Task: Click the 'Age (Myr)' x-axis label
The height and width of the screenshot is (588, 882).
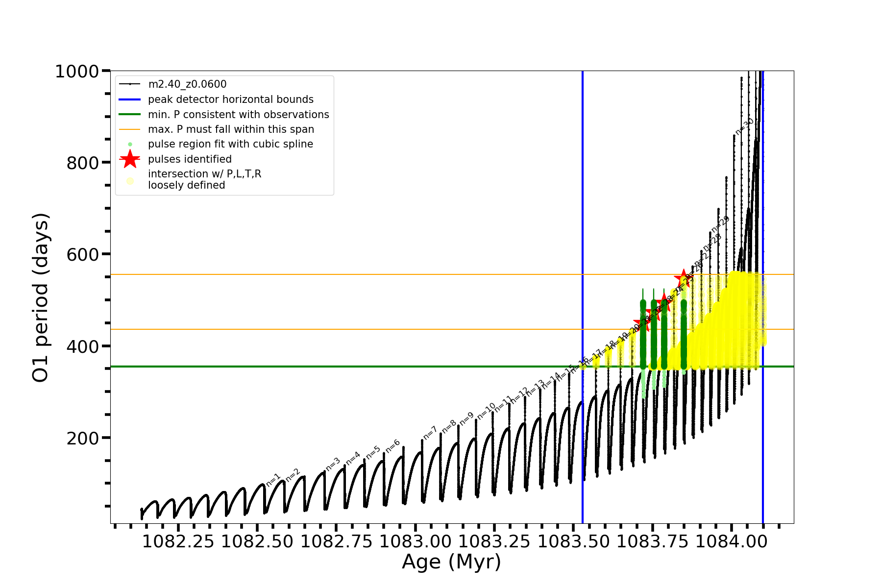Action: tap(451, 562)
